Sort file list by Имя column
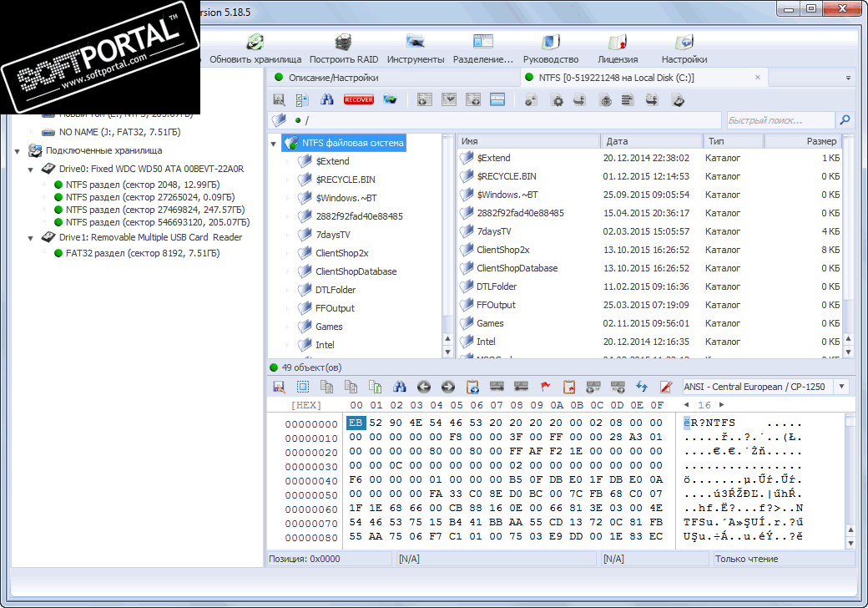Viewport: 868px width, 608px height. (x=528, y=141)
